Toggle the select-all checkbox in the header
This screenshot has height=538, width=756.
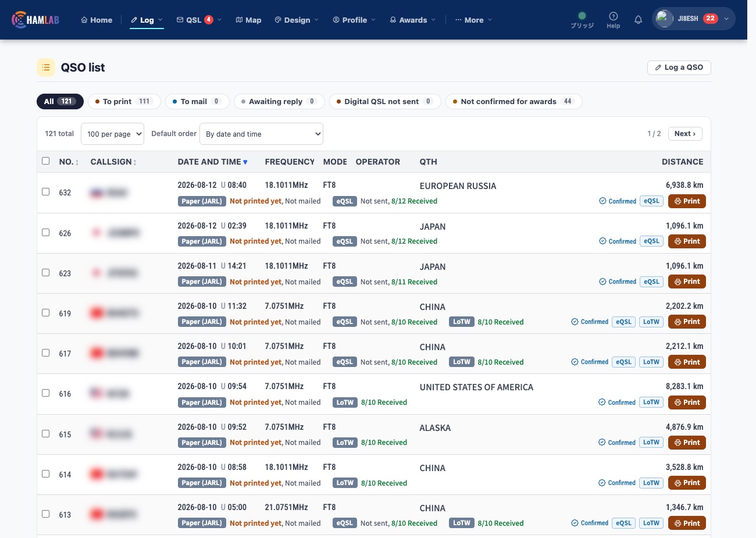coord(46,161)
